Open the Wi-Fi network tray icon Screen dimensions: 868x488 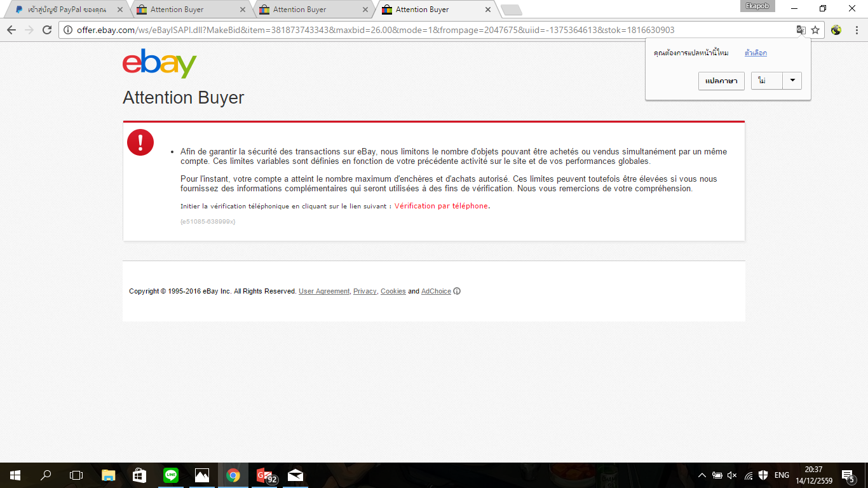click(748, 475)
